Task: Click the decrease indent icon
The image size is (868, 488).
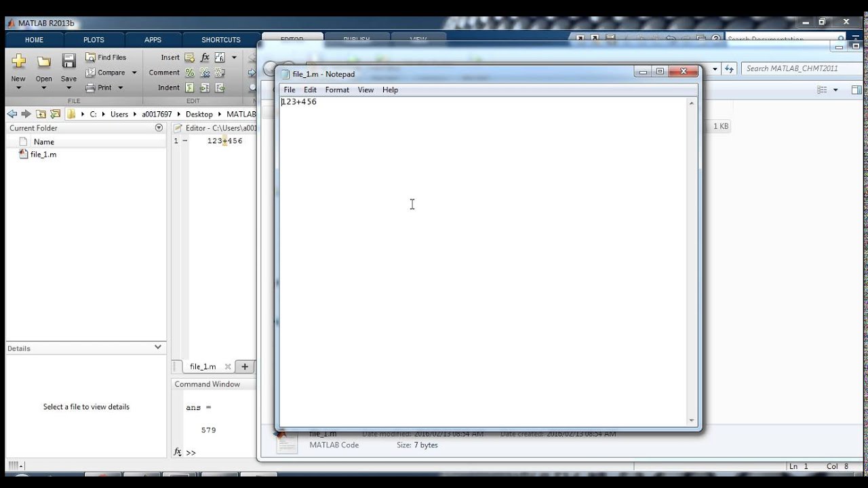Action: point(220,87)
